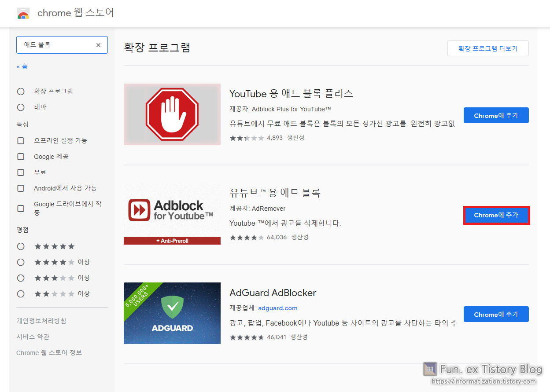The image size is (550, 392).
Task: Click 제공자: Adblock Plus for YouTube™ text
Action: pos(280,109)
